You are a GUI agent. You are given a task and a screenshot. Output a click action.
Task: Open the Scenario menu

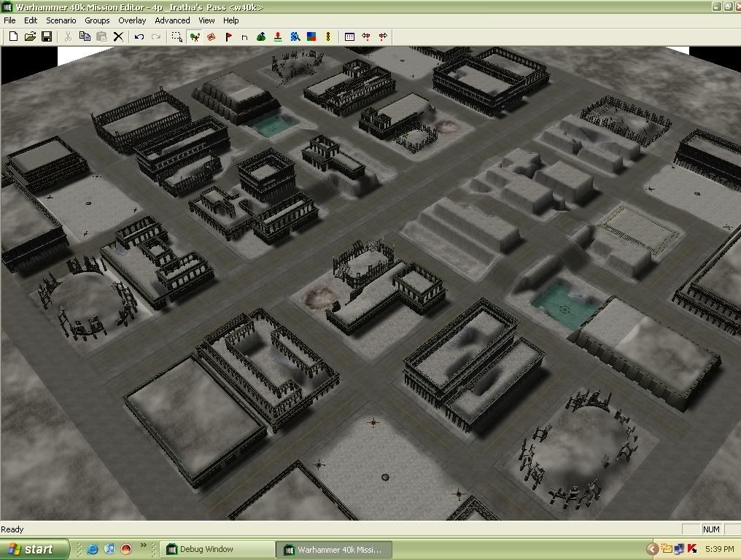pos(61,20)
